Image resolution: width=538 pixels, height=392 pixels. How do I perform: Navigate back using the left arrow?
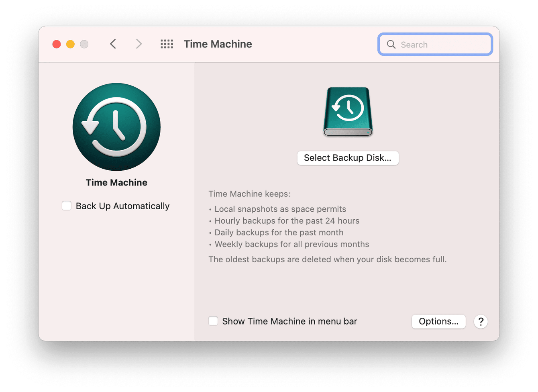113,44
